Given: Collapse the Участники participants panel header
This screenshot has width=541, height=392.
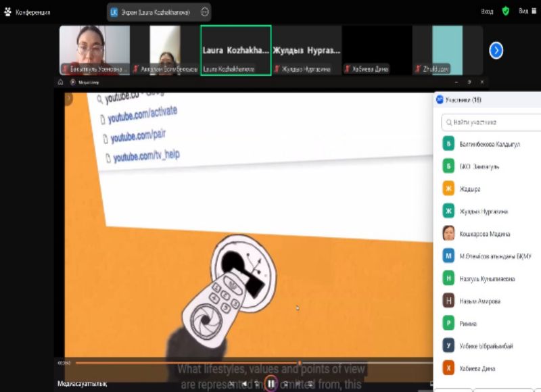Looking at the screenshot, I should pos(460,99).
